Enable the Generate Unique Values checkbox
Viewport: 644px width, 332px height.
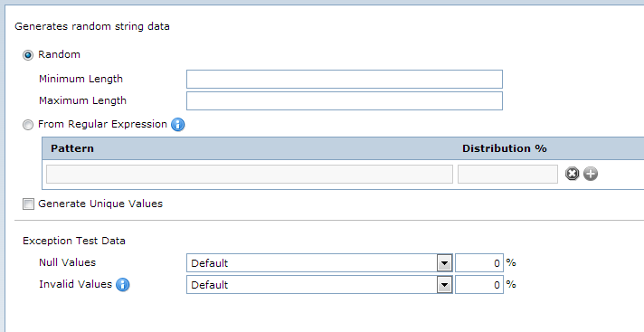28,204
